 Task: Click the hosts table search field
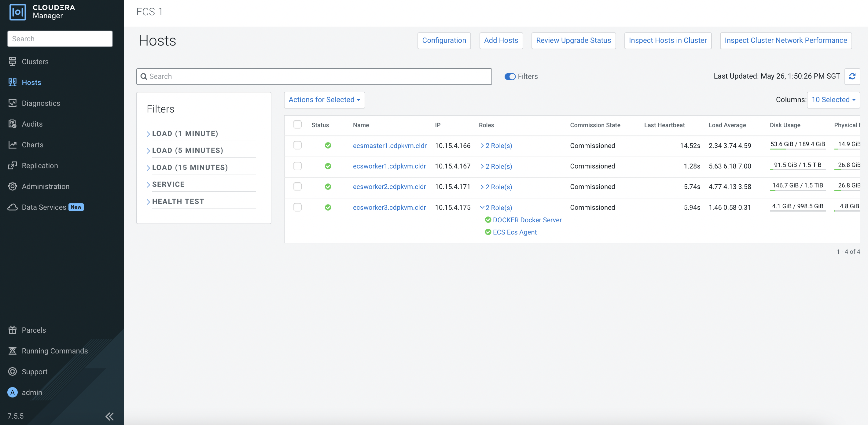coord(314,76)
